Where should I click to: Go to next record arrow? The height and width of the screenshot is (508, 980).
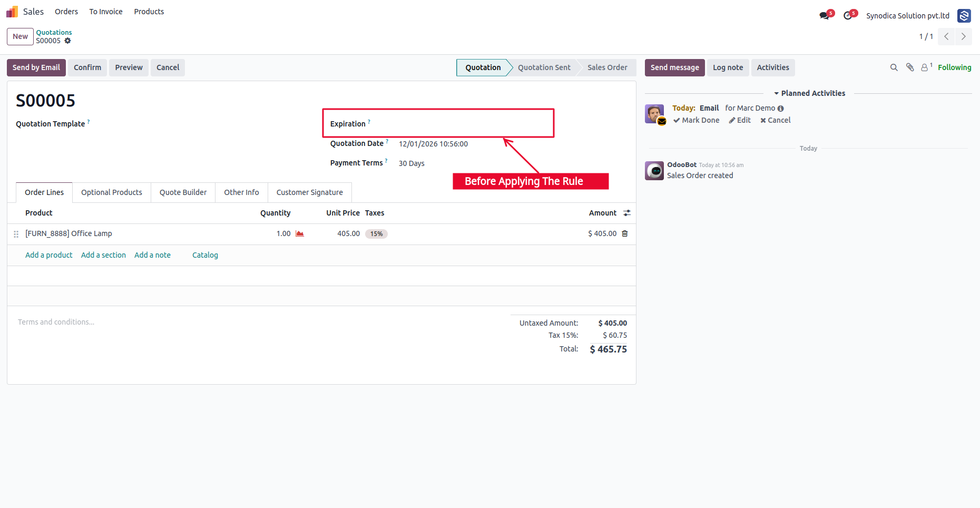click(964, 36)
